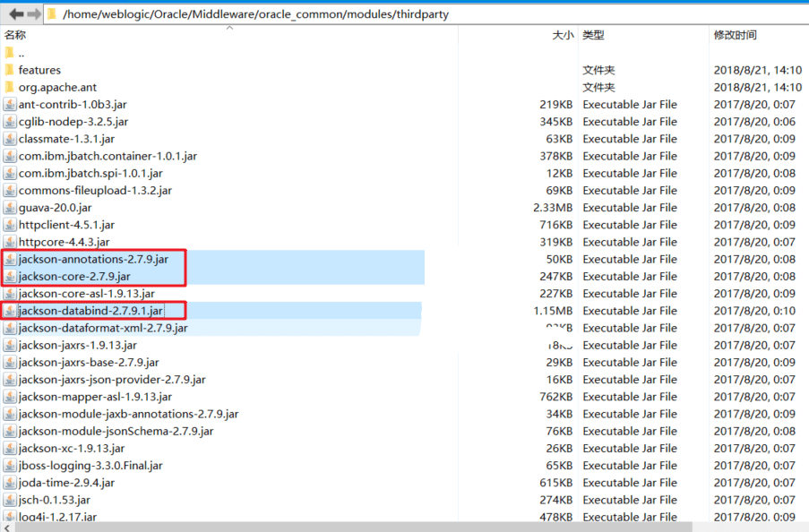809x532 pixels.
Task: Click Executable Jar File type of cglib-nodep-3.2.5.jar
Action: pos(630,121)
